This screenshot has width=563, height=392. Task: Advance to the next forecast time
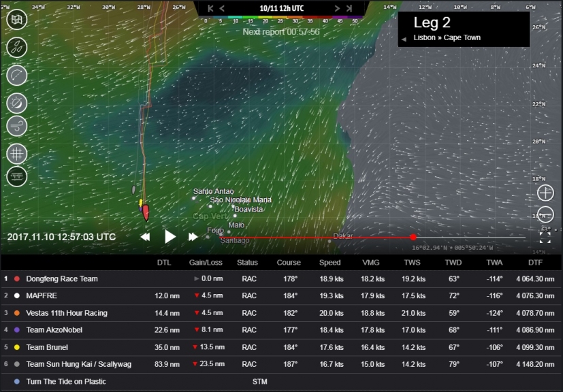click(337, 8)
